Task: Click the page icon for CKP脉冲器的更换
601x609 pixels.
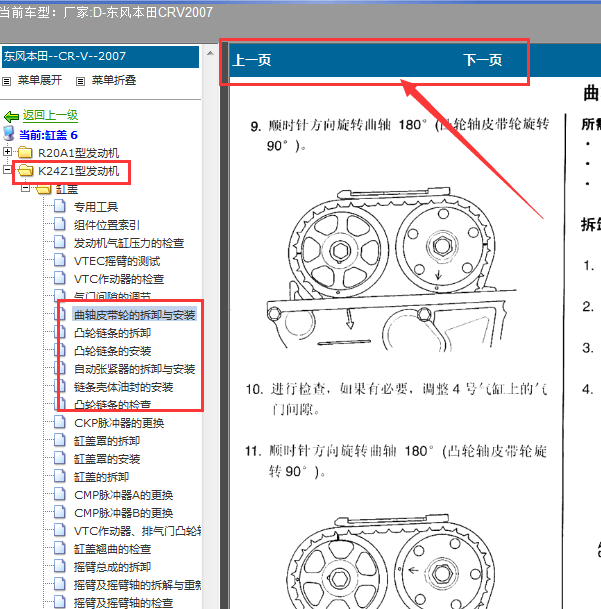Action: coord(60,421)
